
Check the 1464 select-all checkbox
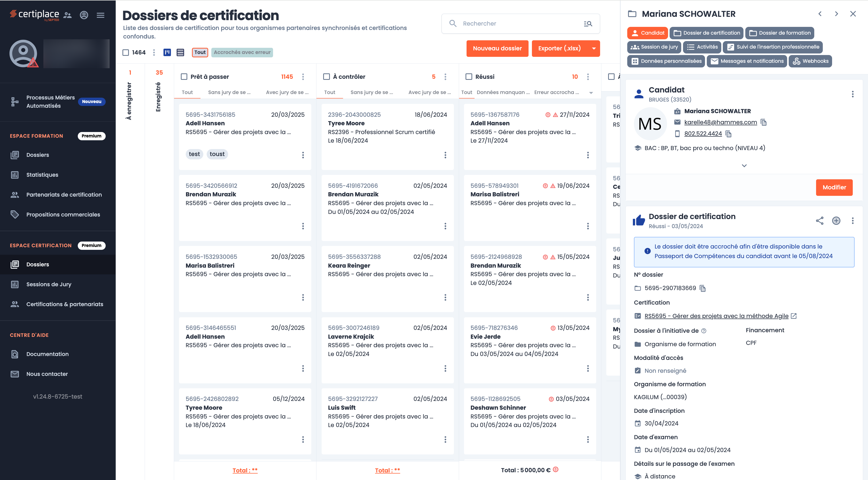[126, 52]
